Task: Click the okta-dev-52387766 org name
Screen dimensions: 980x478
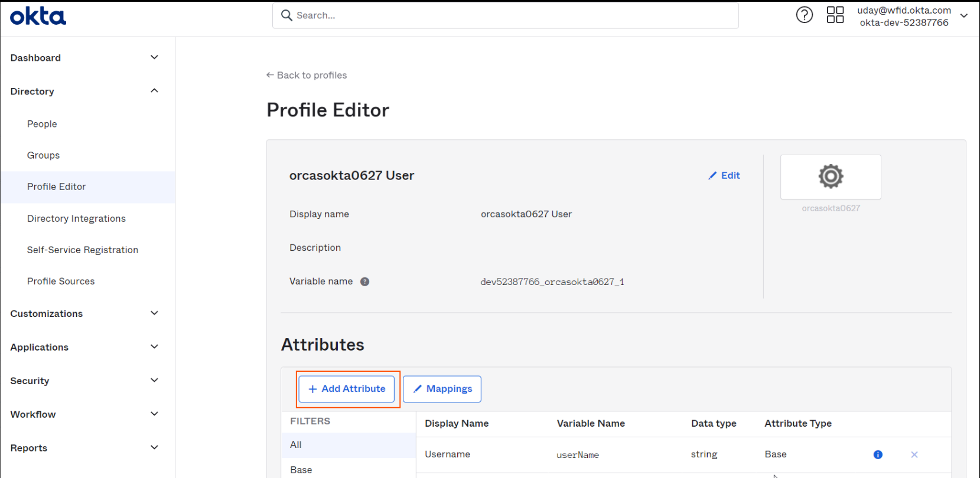Action: pyautogui.click(x=904, y=22)
